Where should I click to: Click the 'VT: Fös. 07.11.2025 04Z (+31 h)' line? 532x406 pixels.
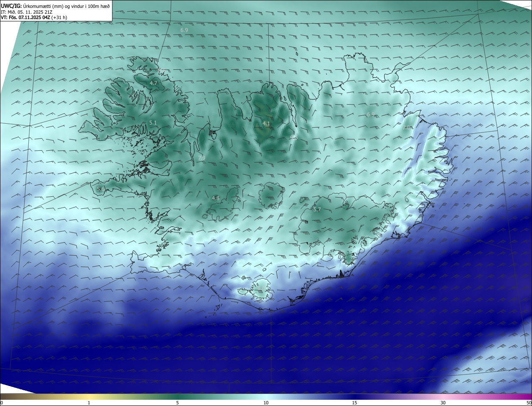pos(34,18)
